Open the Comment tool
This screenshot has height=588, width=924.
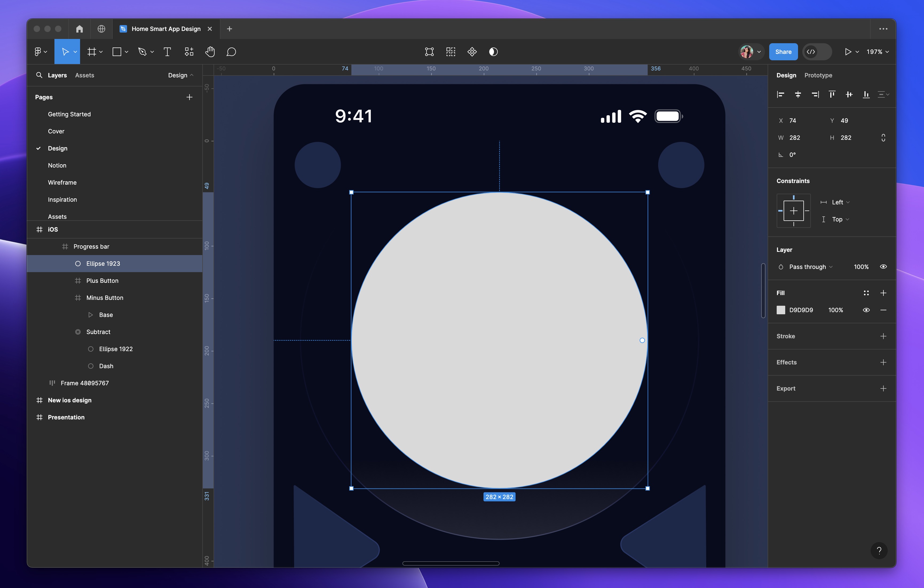click(231, 51)
